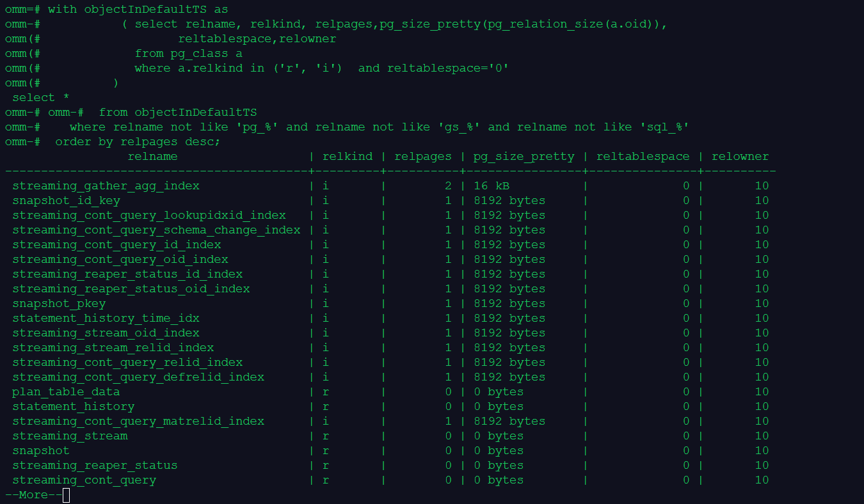Screen dimensions: 864x504
Task: Select the '16 kB' size value
Action: point(492,185)
